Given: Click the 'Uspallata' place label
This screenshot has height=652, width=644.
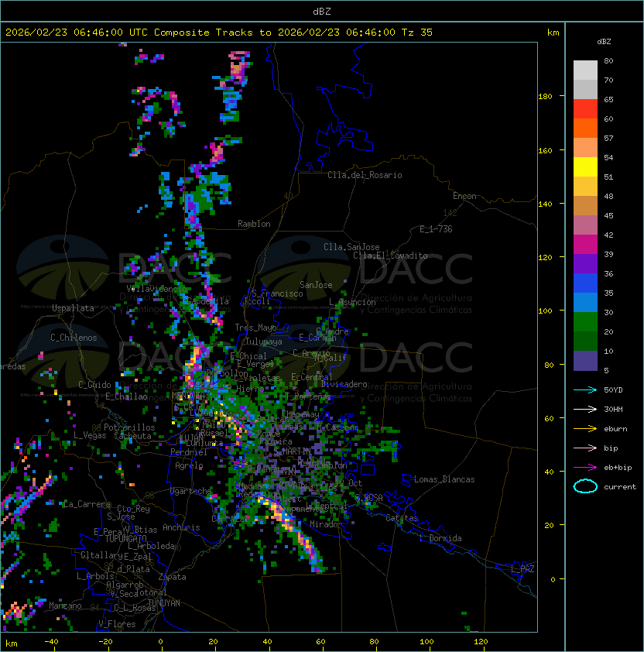Looking at the screenshot, I should click(x=73, y=308).
